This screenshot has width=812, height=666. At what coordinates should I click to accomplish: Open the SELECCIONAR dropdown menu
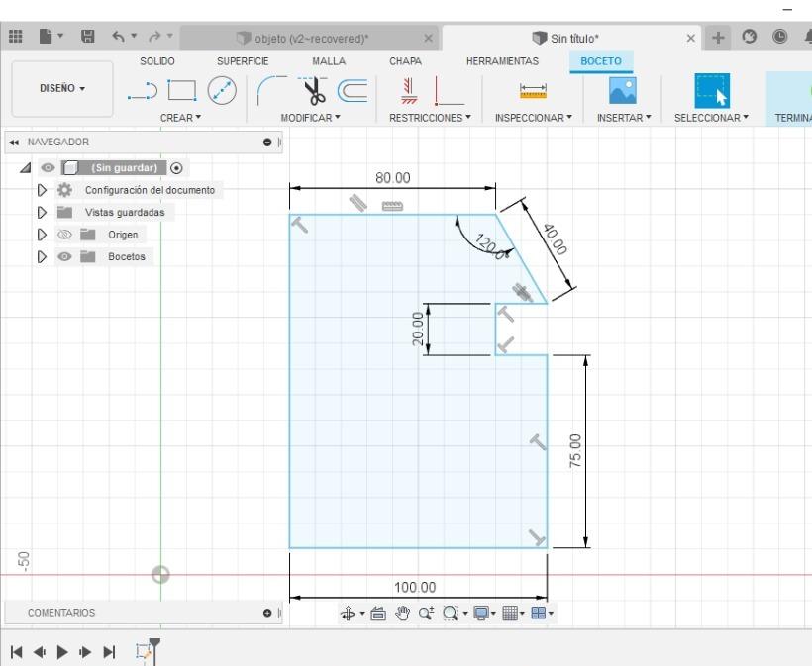pos(711,118)
